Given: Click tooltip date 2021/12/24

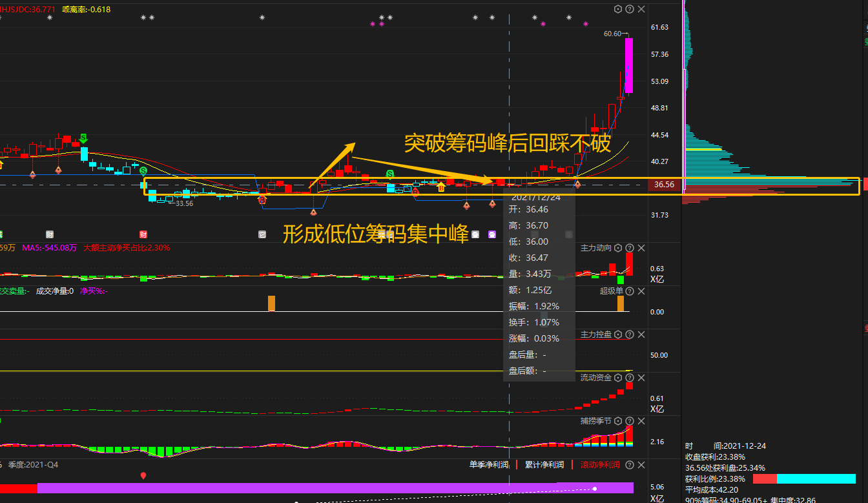Looking at the screenshot, I should pyautogui.click(x=536, y=197).
